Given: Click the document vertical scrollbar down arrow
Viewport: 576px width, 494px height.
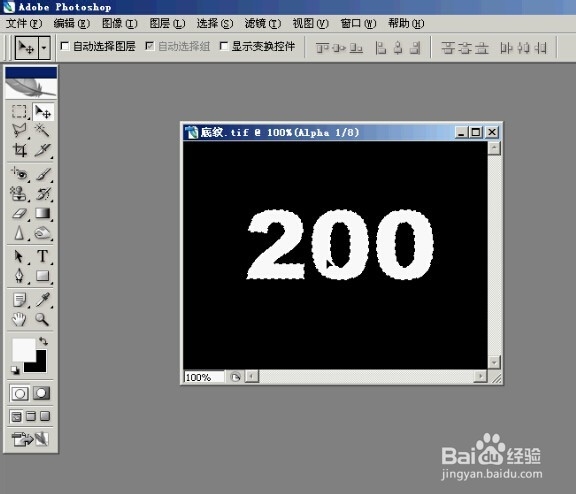Looking at the screenshot, I should click(494, 362).
